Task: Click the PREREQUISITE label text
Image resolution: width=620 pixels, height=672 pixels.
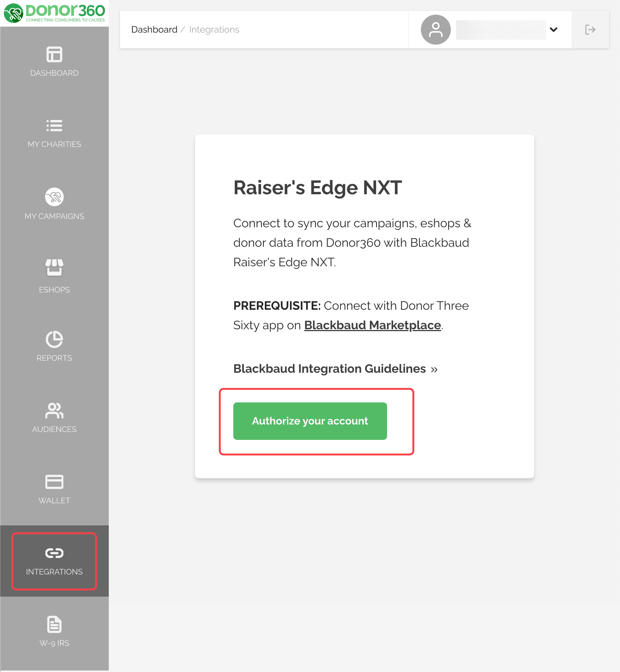Action: tap(277, 306)
